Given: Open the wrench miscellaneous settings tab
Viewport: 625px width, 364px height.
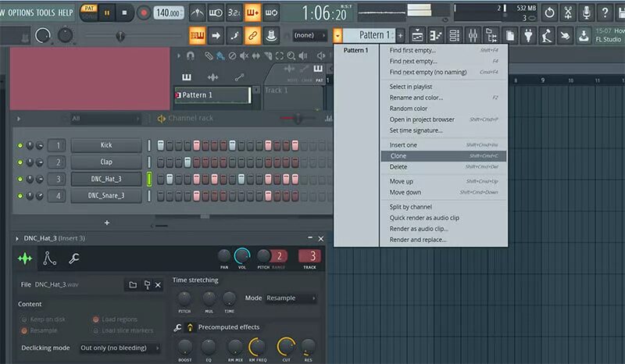Looking at the screenshot, I should [x=73, y=259].
